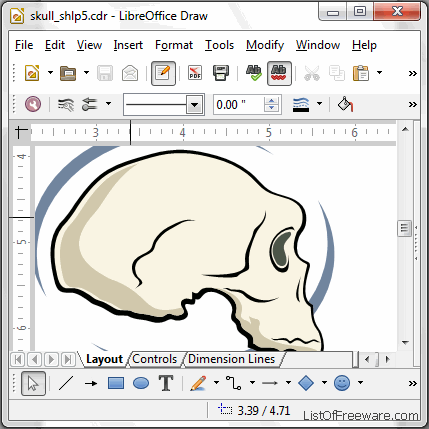The width and height of the screenshot is (429, 429).
Task: Click the ruler origin corner box
Action: (x=21, y=132)
